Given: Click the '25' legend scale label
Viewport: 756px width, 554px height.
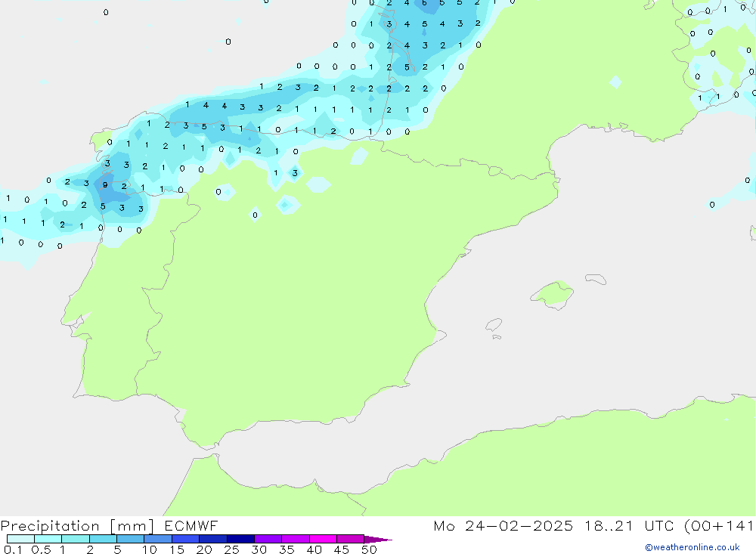Looking at the screenshot, I should (x=232, y=549).
